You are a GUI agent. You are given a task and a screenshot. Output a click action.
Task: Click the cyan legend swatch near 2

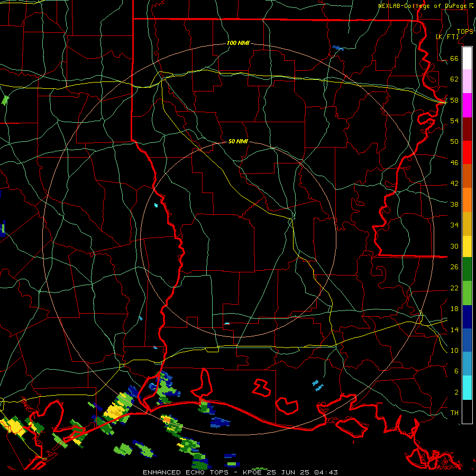pyautogui.click(x=467, y=388)
